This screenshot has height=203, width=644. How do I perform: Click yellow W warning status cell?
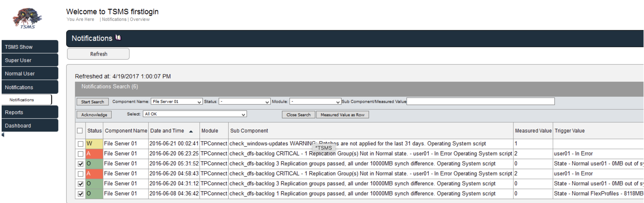(94, 144)
